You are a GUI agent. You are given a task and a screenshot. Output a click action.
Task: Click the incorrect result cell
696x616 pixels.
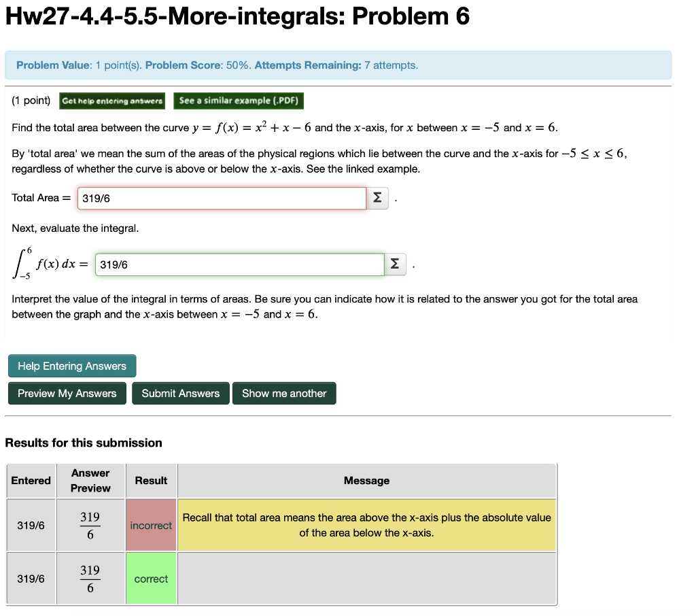pos(150,525)
